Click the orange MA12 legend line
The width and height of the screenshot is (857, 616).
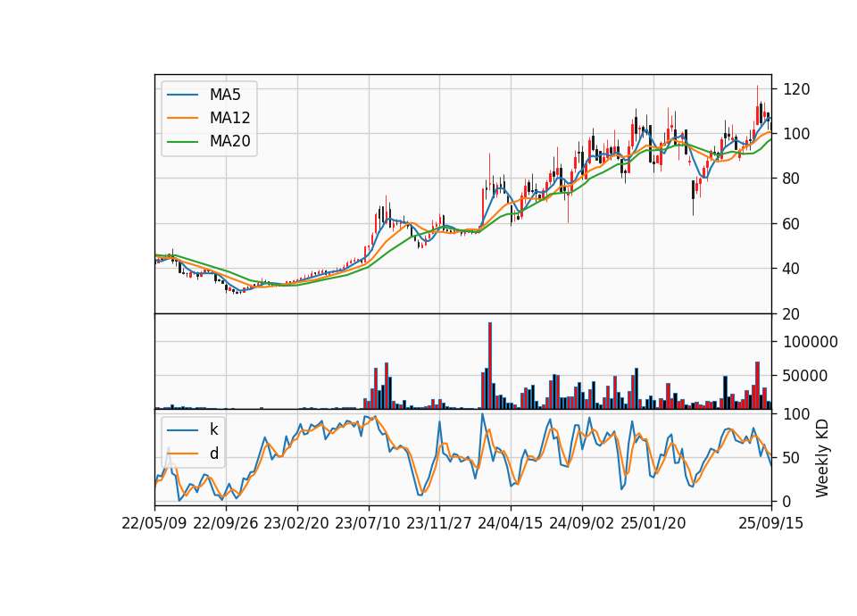point(183,118)
